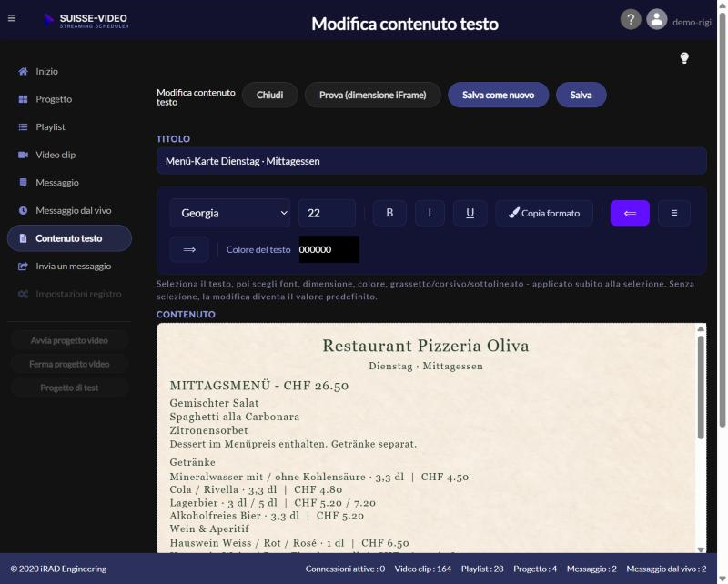Click Prova (dimensione iFrame) button
The height and width of the screenshot is (584, 728).
tap(372, 96)
